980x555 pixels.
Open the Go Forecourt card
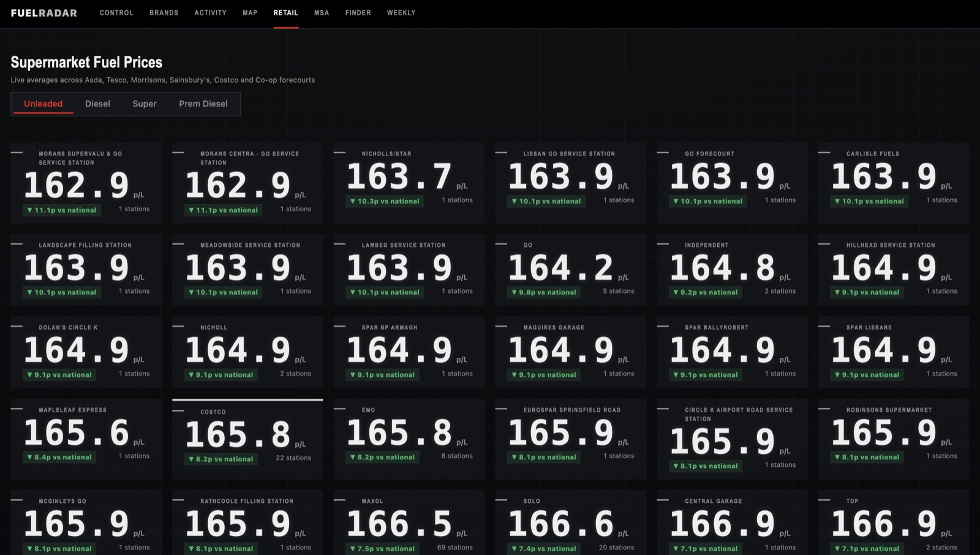pyautogui.click(x=732, y=183)
